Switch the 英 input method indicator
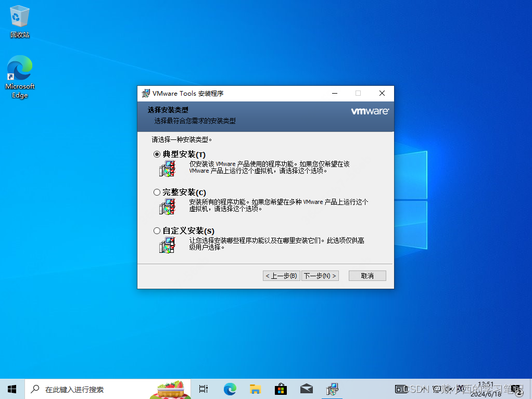532x399 pixels. (461, 389)
